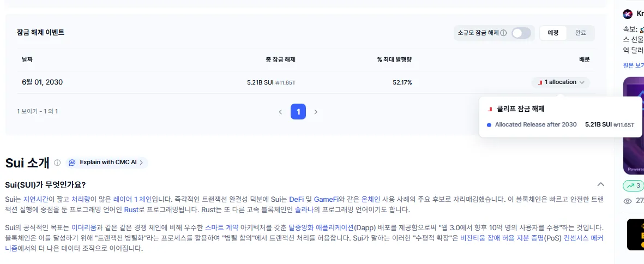Open the 원본 보기 link
This screenshot has height=264, width=644.
pos(633,65)
